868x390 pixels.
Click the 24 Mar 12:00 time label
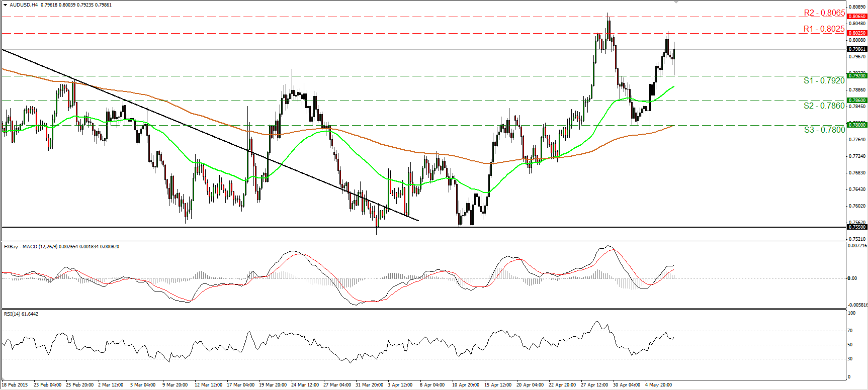[305, 385]
